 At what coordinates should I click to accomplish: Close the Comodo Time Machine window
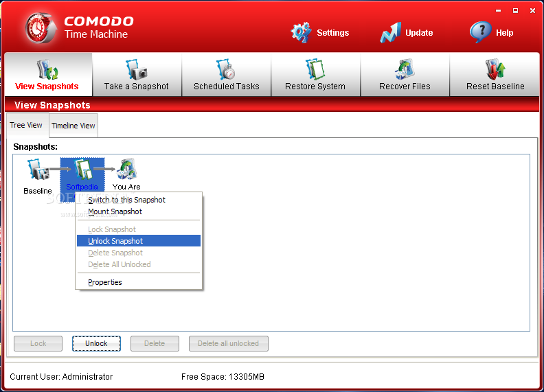(532, 11)
